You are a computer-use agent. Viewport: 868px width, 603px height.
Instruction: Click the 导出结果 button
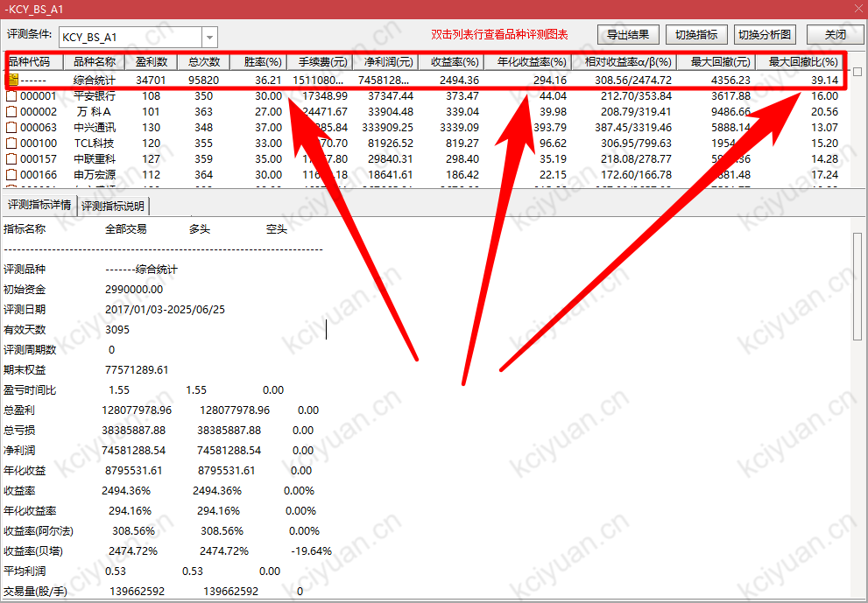point(628,35)
